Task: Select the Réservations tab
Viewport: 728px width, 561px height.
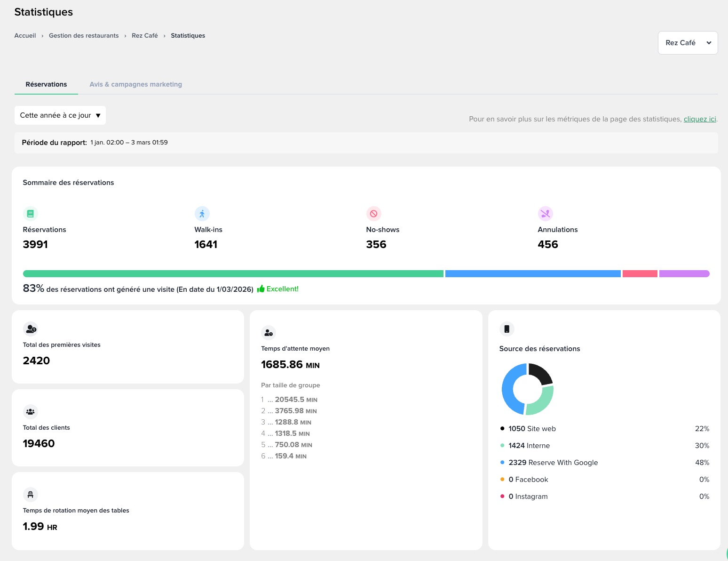Action: pos(46,84)
